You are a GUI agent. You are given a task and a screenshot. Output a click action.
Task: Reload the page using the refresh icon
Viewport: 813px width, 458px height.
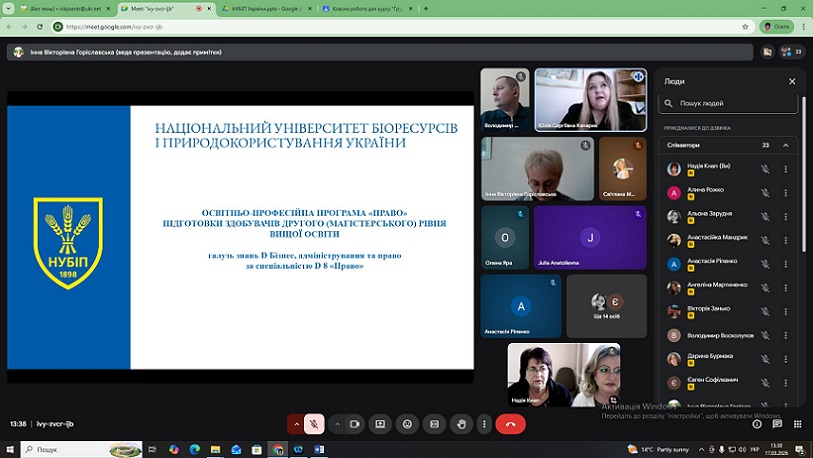click(x=40, y=26)
